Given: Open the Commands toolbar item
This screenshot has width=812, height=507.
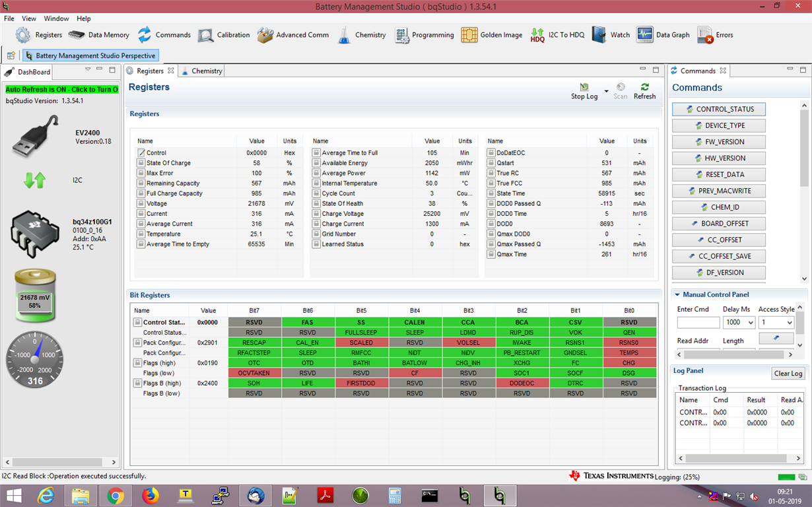Looking at the screenshot, I should click(164, 35).
